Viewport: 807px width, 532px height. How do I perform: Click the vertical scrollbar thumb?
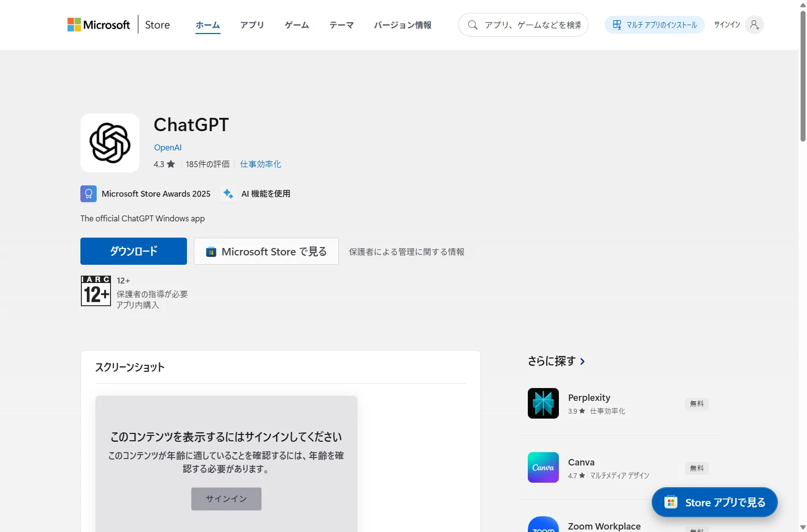803,76
